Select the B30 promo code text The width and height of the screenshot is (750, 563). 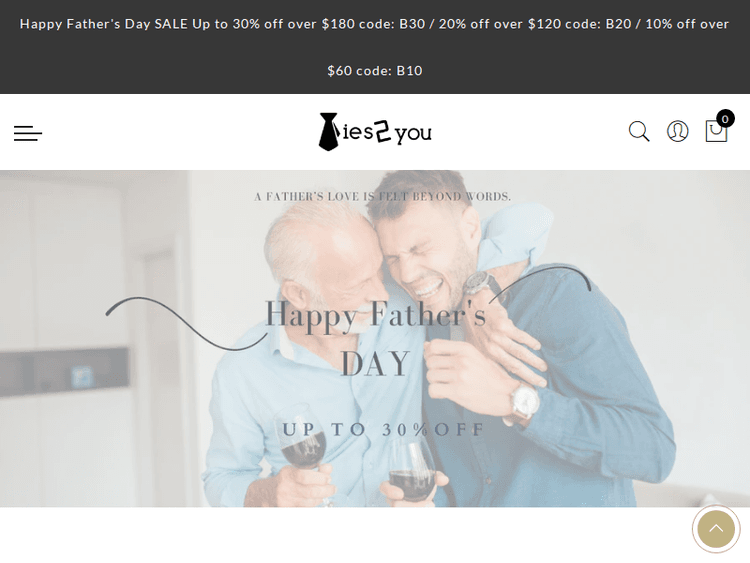point(412,24)
